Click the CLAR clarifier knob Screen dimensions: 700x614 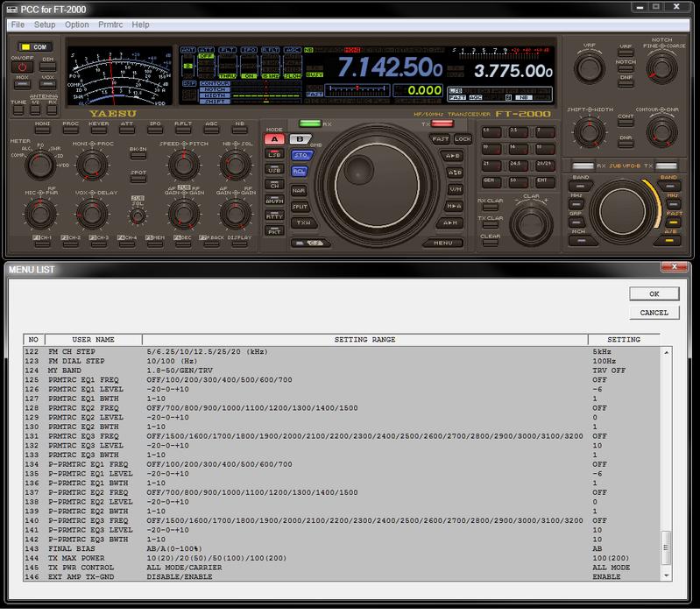531,222
